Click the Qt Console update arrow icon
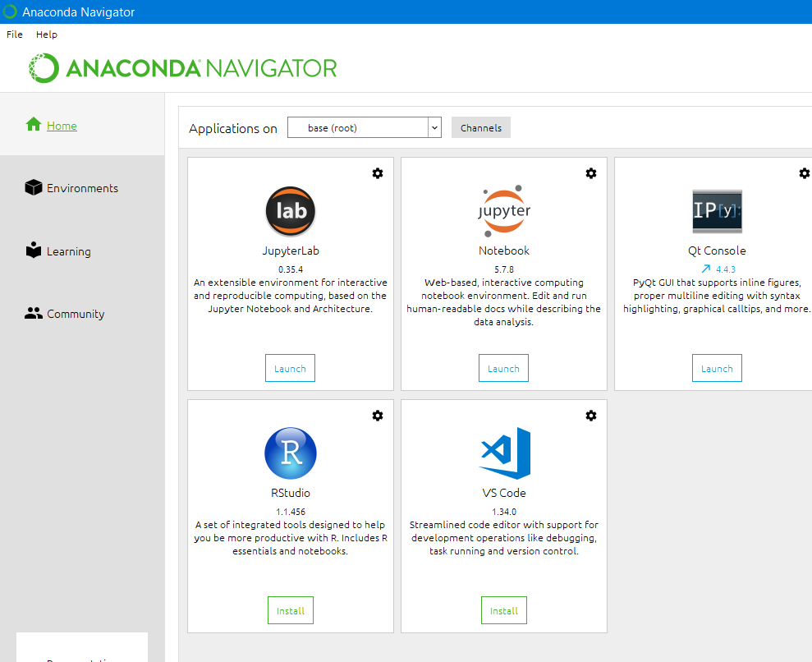 pos(706,269)
